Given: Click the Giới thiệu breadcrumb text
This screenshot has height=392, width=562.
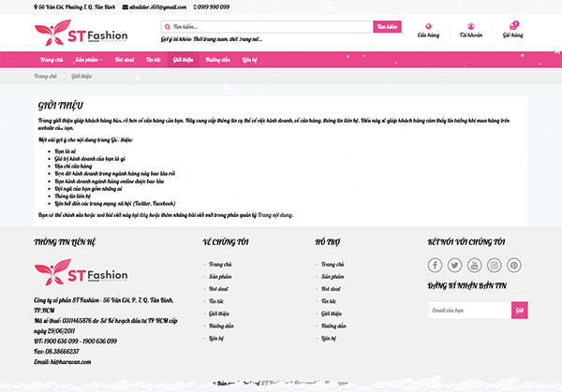Looking at the screenshot, I should click(x=81, y=77).
